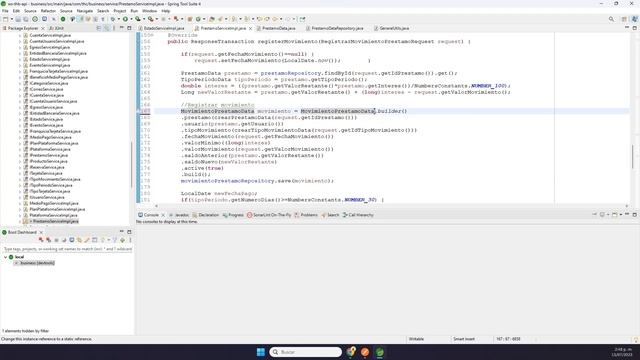
Task: Open the Run menu
Action: pyautogui.click(x=134, y=11)
